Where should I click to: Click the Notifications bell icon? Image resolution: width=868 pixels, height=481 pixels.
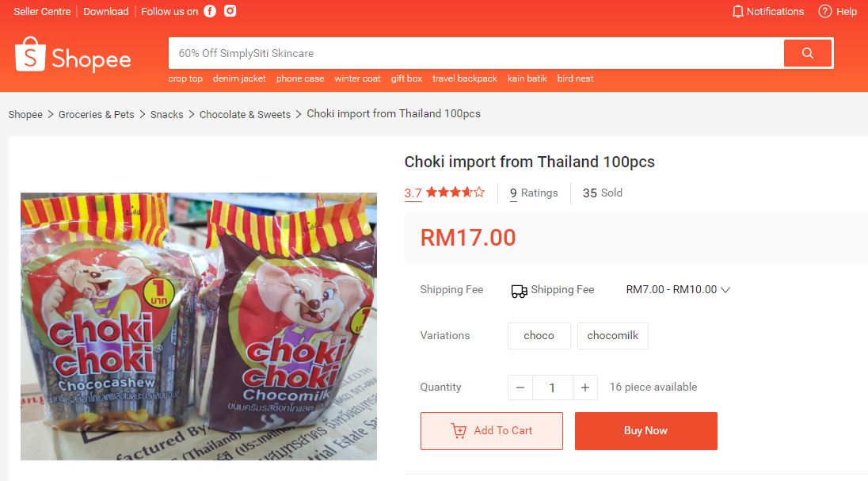pos(737,12)
